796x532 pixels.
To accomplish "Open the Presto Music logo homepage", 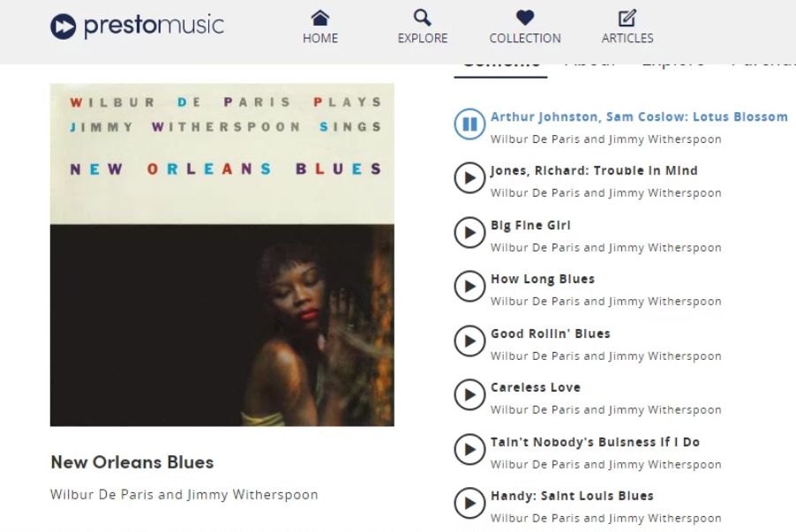I will 137,26.
